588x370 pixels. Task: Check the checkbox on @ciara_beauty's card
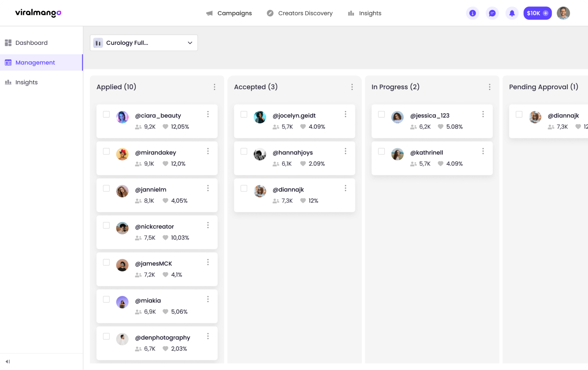pyautogui.click(x=106, y=114)
